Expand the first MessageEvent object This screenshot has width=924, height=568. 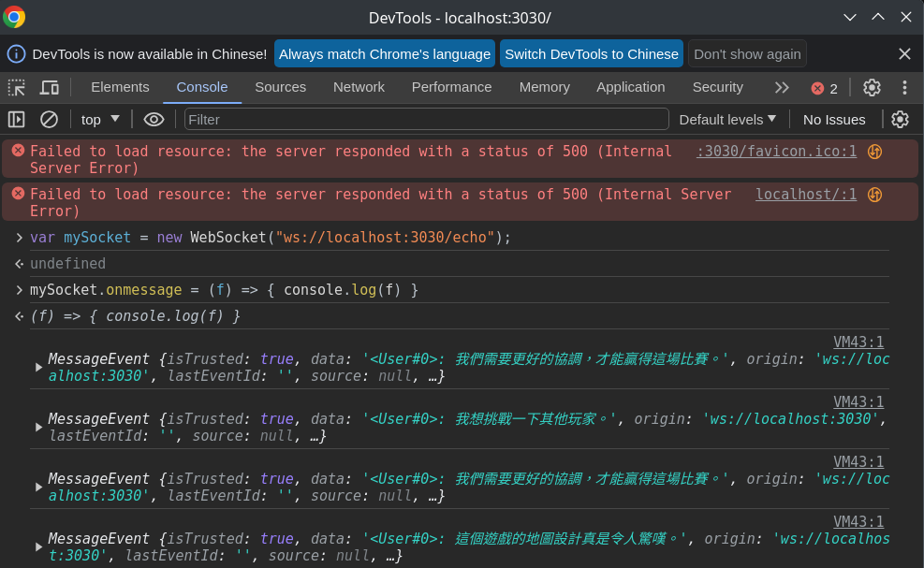[x=39, y=367]
